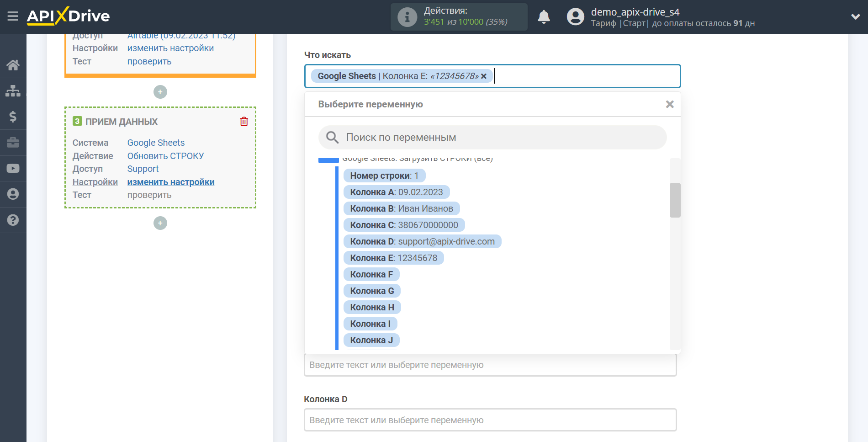Select variable Колонка H
The image size is (868, 442).
coord(372,307)
